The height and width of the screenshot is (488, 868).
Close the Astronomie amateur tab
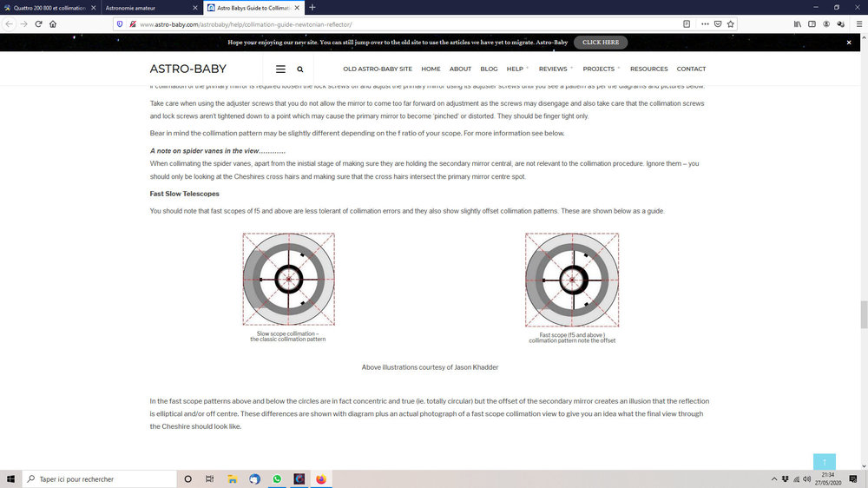(x=194, y=8)
